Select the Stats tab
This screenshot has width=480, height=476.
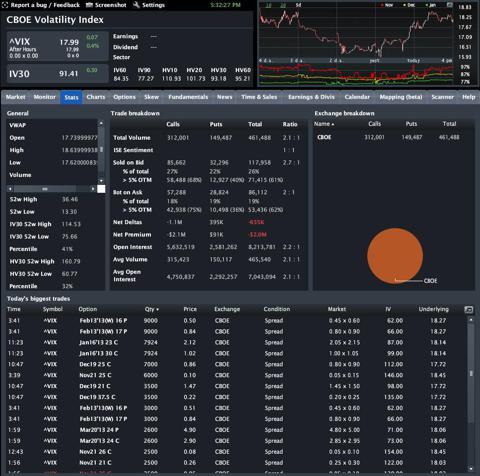71,97
